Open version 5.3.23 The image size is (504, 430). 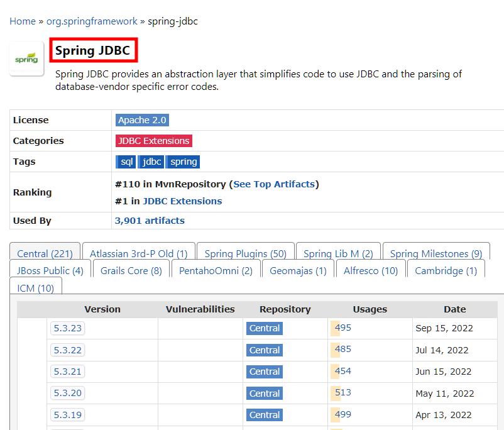click(67, 328)
